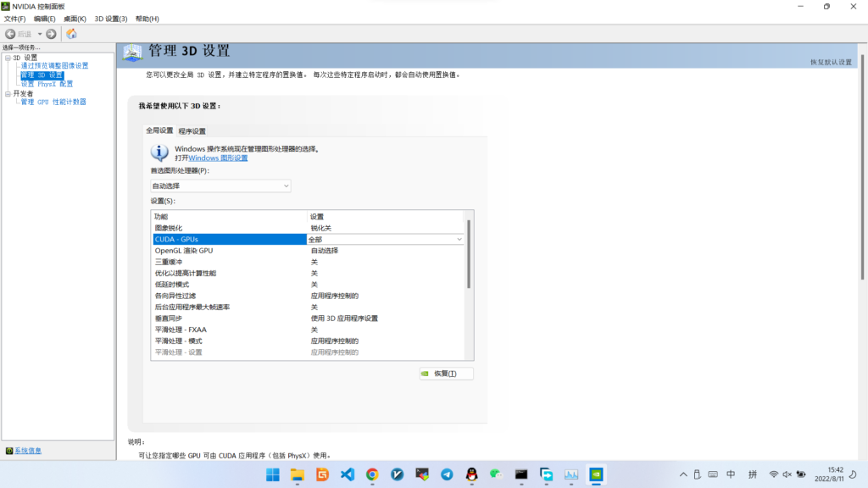Click the Forward navigation arrow icon
868x488 pixels.
[x=51, y=34]
